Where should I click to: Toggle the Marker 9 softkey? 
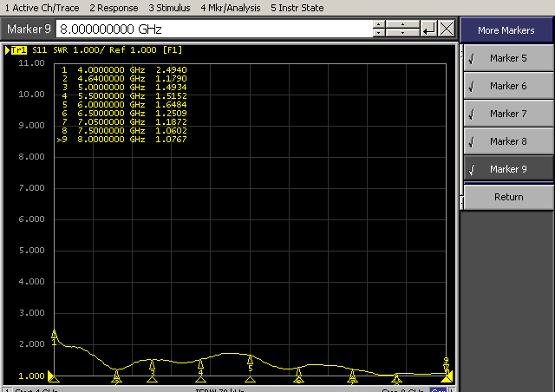(508, 169)
